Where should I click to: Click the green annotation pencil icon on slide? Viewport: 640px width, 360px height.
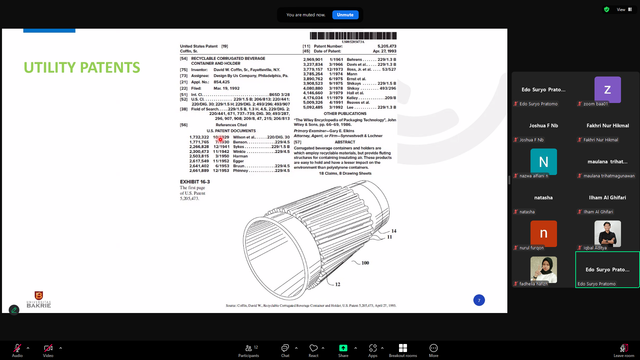pos(14,310)
